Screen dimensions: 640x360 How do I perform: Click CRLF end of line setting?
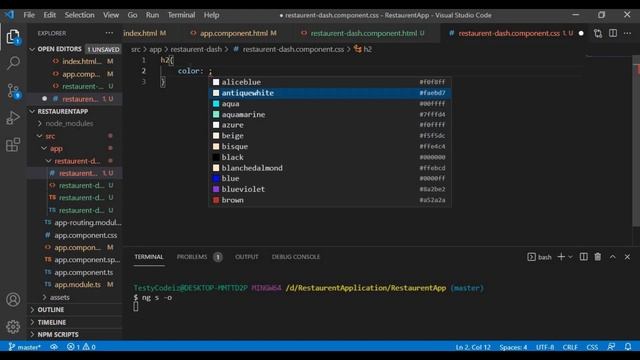(x=570, y=347)
